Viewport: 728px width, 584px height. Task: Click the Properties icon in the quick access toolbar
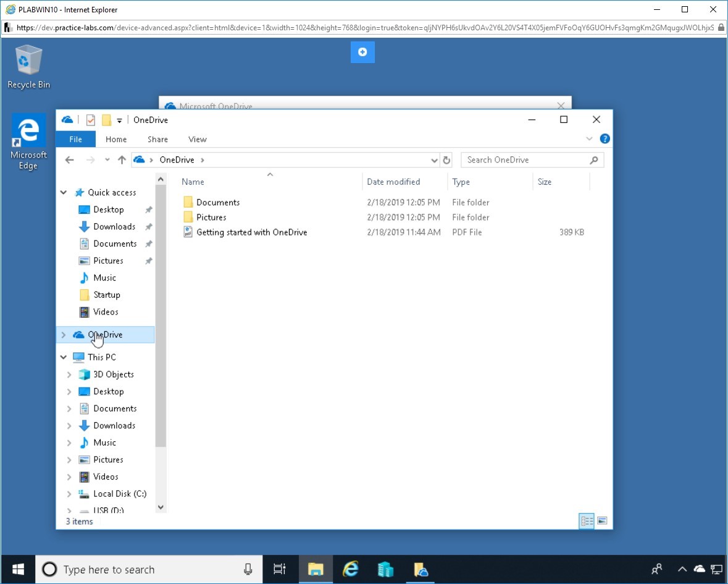(x=91, y=120)
